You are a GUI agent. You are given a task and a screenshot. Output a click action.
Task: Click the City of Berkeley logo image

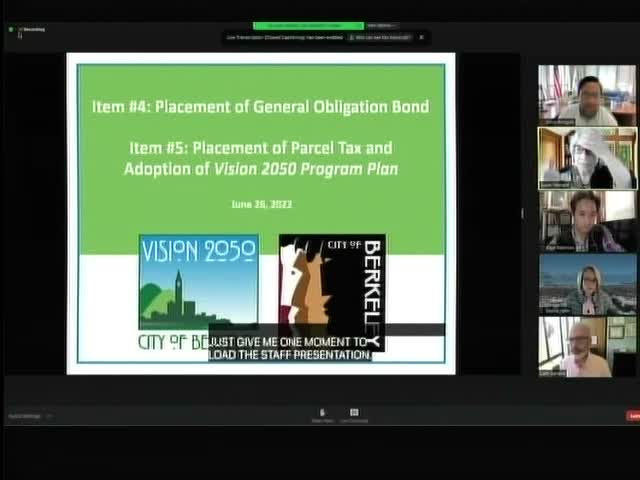pos(332,292)
